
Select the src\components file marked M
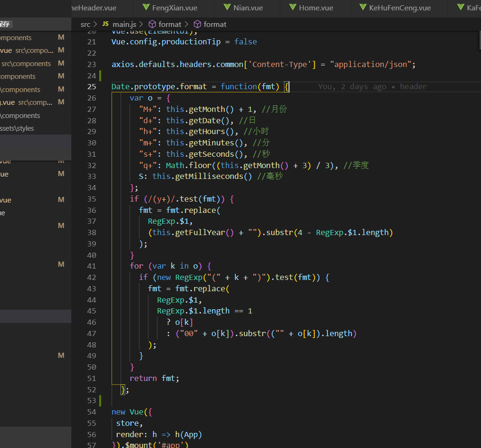pos(35,63)
